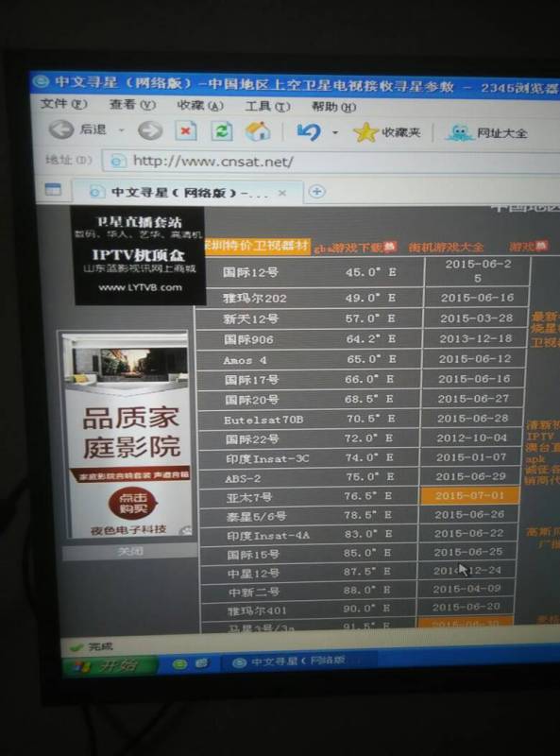
Task: Open 网址大全 site directory icon
Action: pyautogui.click(x=486, y=132)
